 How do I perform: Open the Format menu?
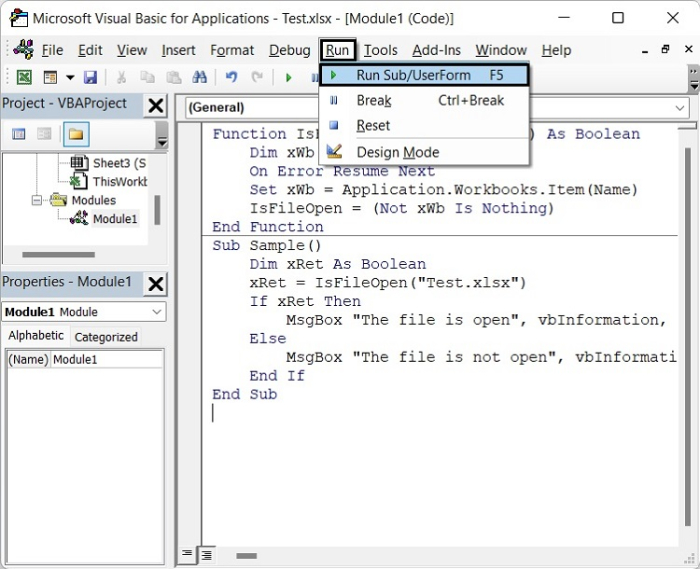[x=232, y=50]
